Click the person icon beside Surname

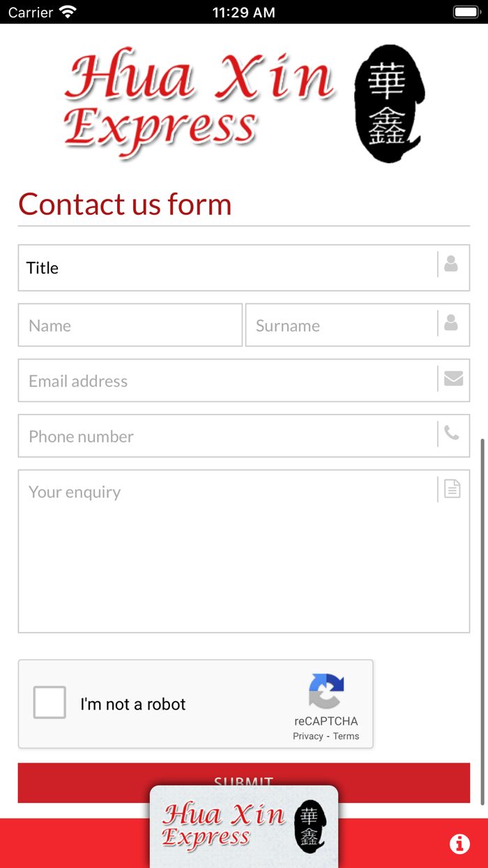point(451,322)
